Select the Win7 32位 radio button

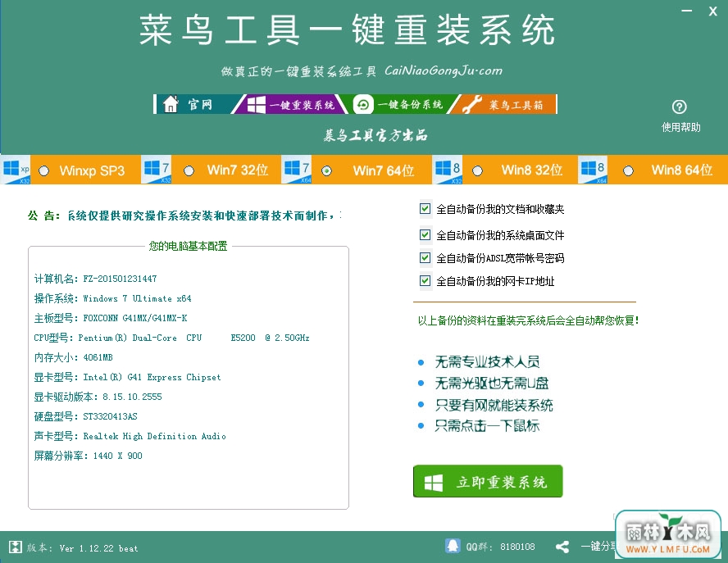[x=189, y=170]
